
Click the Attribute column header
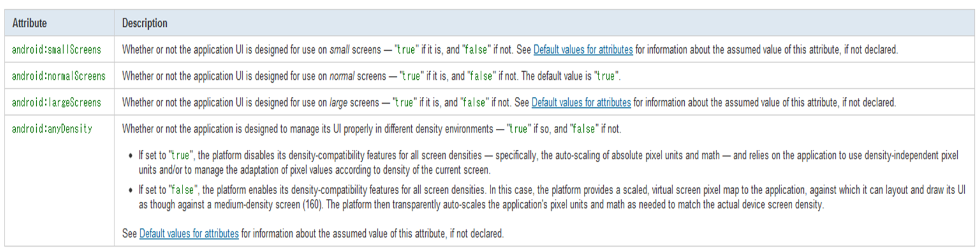(30, 23)
